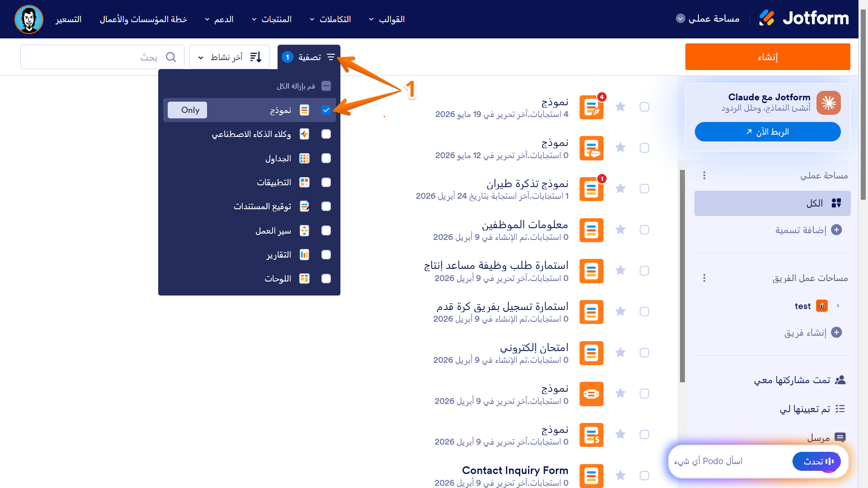Screen dimensions: 868x488
Task: Open the التسعير pricing page
Action: [68, 19]
